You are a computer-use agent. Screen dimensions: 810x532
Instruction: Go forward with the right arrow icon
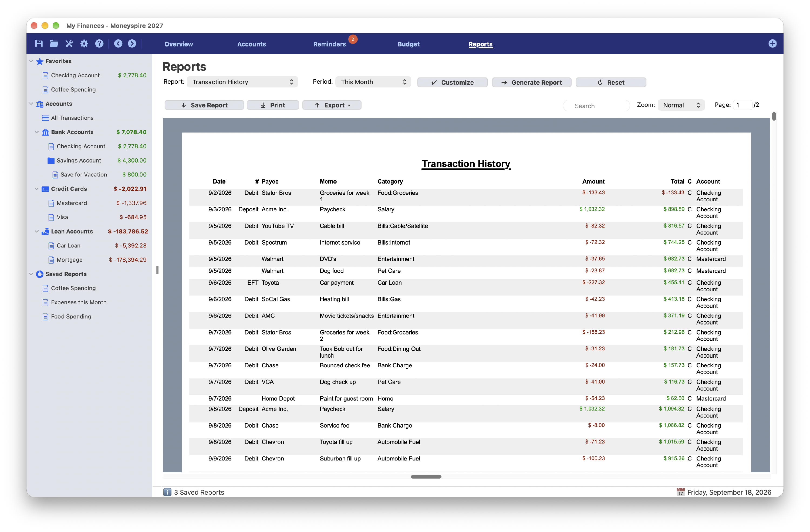point(132,43)
